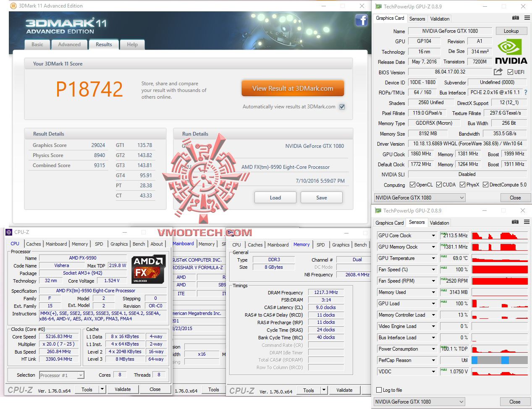The height and width of the screenshot is (409, 532).
Task: Open the Facebook icon in 3DMark header
Action: [x=361, y=20]
